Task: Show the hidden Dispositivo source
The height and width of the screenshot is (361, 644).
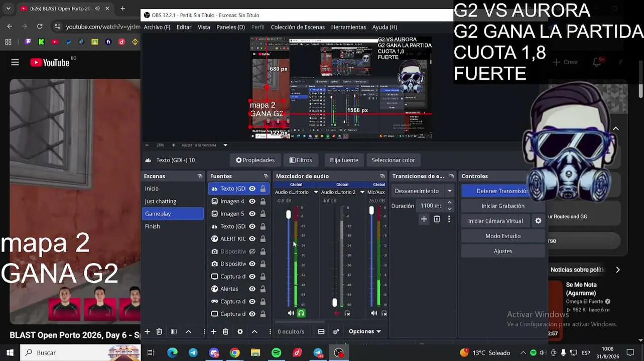Action: click(x=252, y=251)
